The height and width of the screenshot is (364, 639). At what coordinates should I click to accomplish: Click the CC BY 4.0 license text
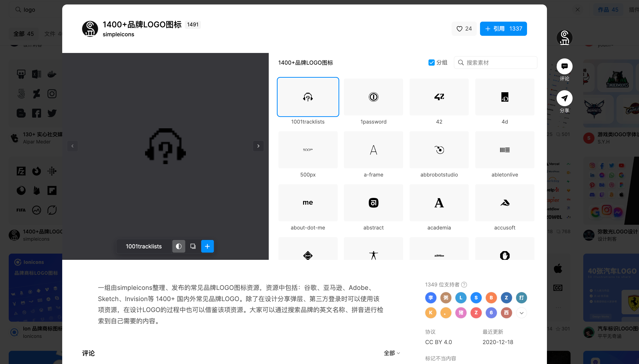(x=438, y=342)
